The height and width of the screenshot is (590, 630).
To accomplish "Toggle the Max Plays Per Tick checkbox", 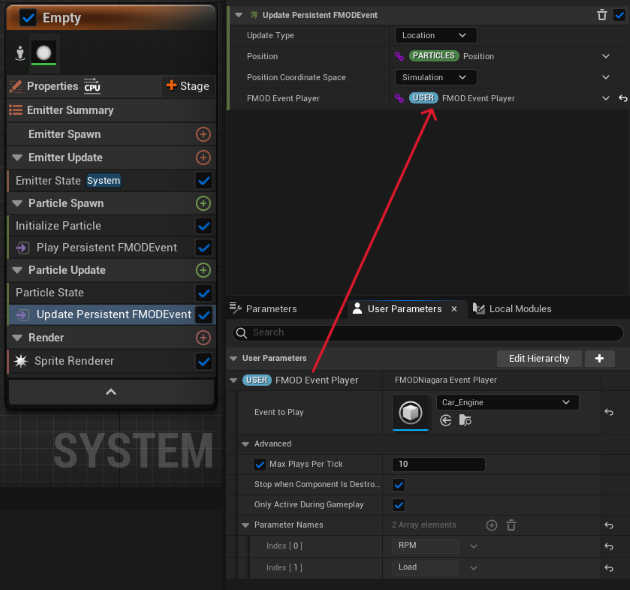I will [260, 465].
